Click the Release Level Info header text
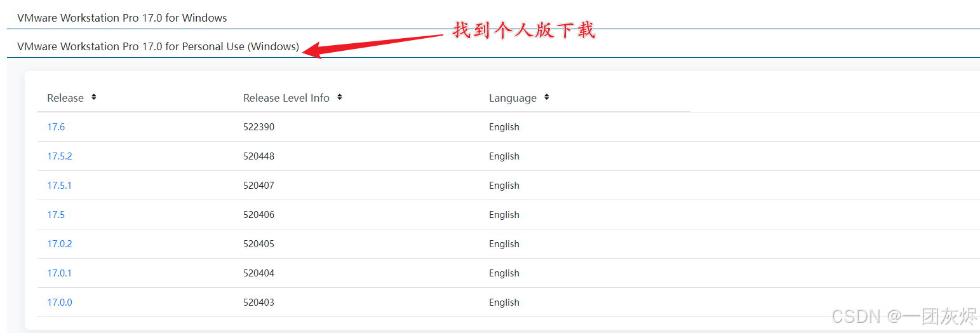The image size is (980, 333). click(286, 98)
